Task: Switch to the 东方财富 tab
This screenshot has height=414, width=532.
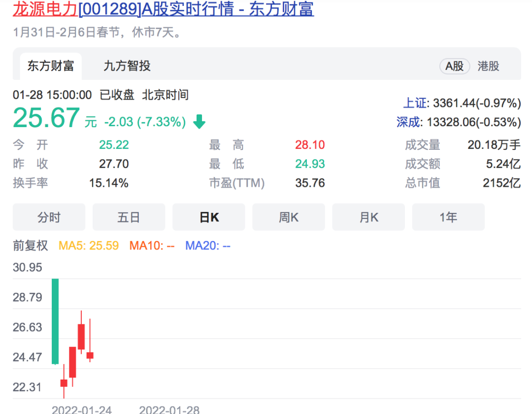Action: click(50, 66)
